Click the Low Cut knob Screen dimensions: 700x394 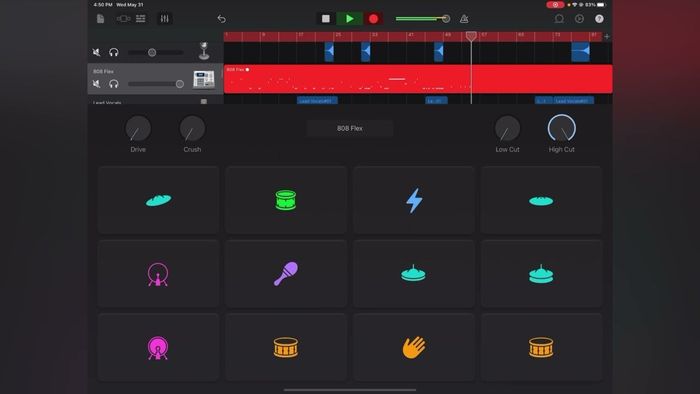click(508, 129)
